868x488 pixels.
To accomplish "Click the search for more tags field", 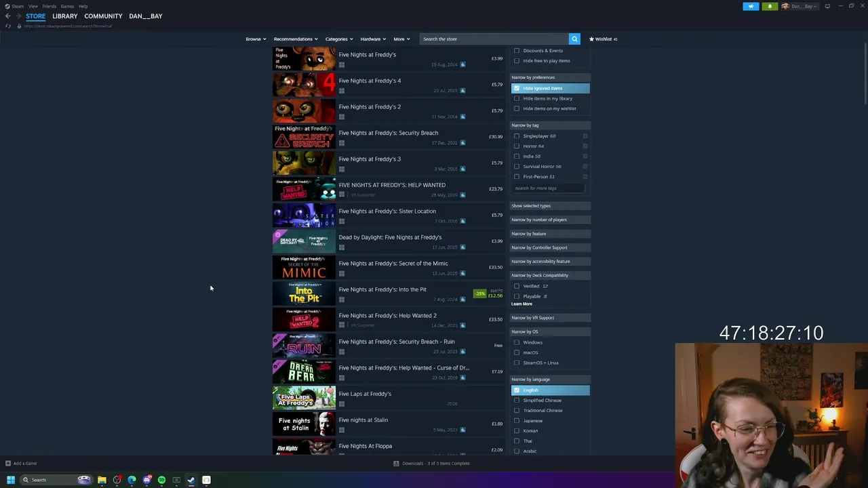I will (548, 188).
